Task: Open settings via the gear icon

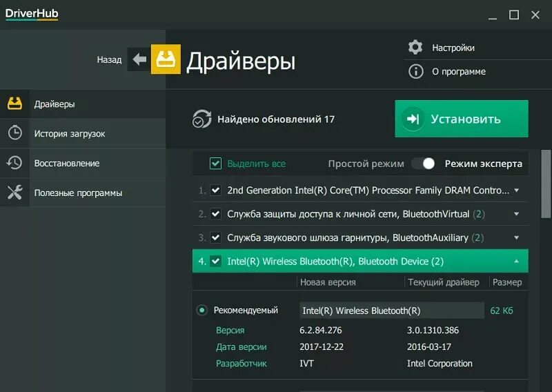Action: click(x=415, y=47)
